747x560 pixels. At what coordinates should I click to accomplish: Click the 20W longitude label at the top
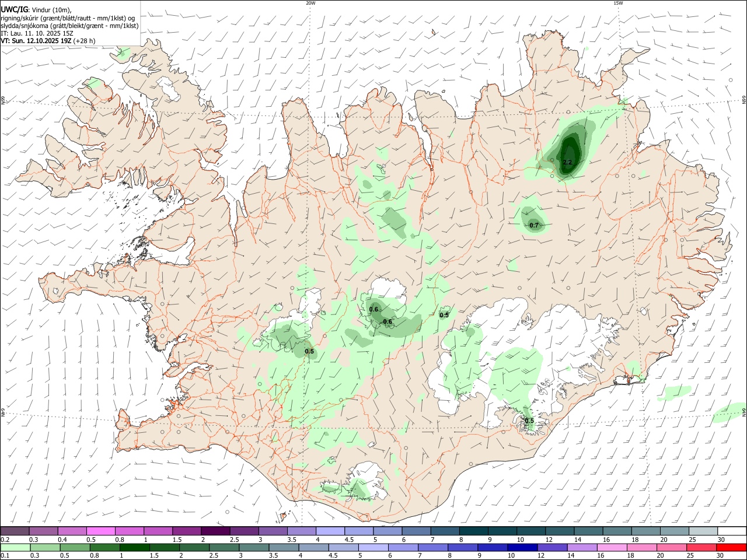(310, 3)
